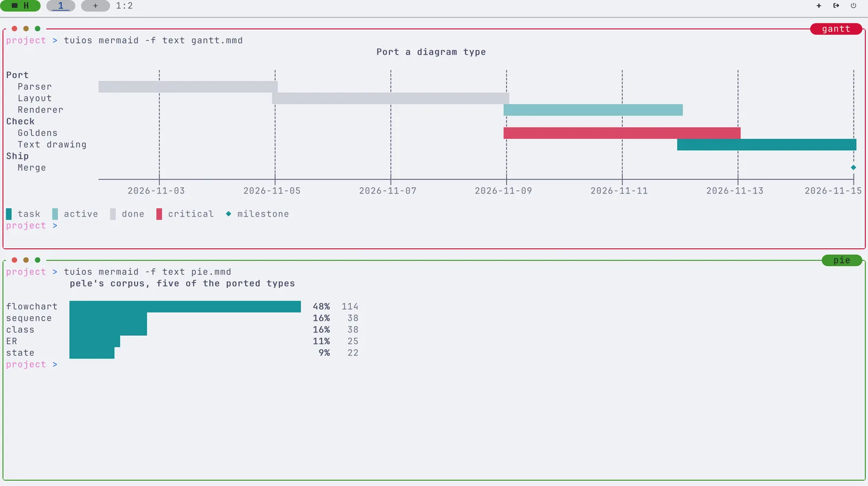Switch to workspace tab 1
The image size is (868, 486).
click(x=61, y=6)
